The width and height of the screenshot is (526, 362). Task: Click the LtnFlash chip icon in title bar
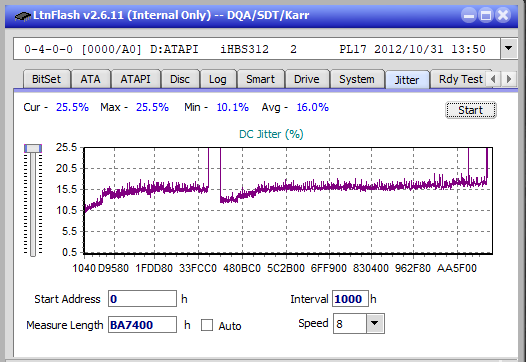pyautogui.click(x=23, y=15)
